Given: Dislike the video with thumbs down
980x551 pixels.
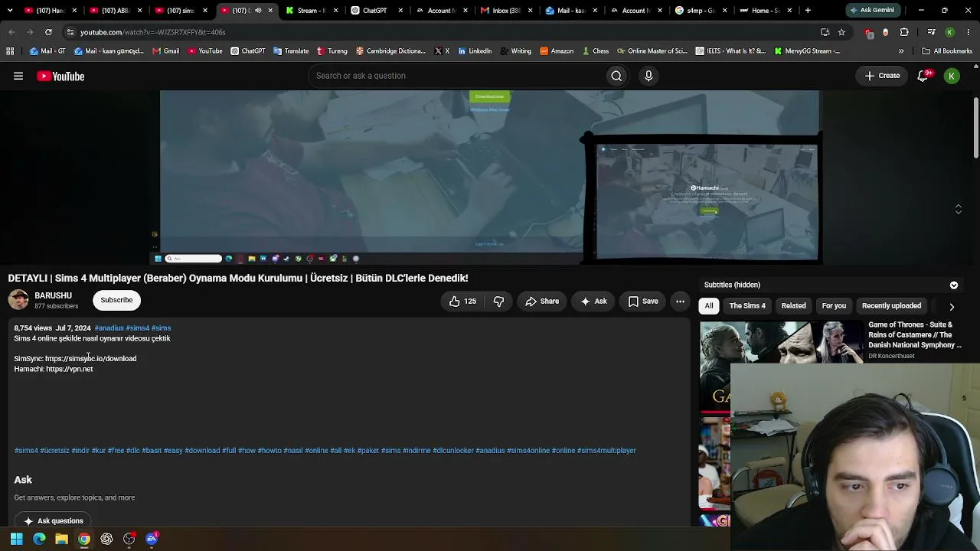Looking at the screenshot, I should [x=498, y=302].
